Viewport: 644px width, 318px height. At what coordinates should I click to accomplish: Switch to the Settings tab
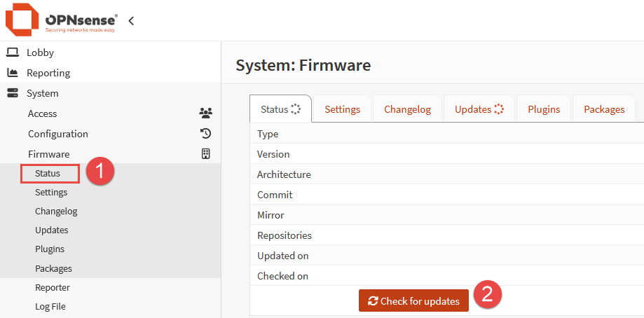tap(342, 109)
